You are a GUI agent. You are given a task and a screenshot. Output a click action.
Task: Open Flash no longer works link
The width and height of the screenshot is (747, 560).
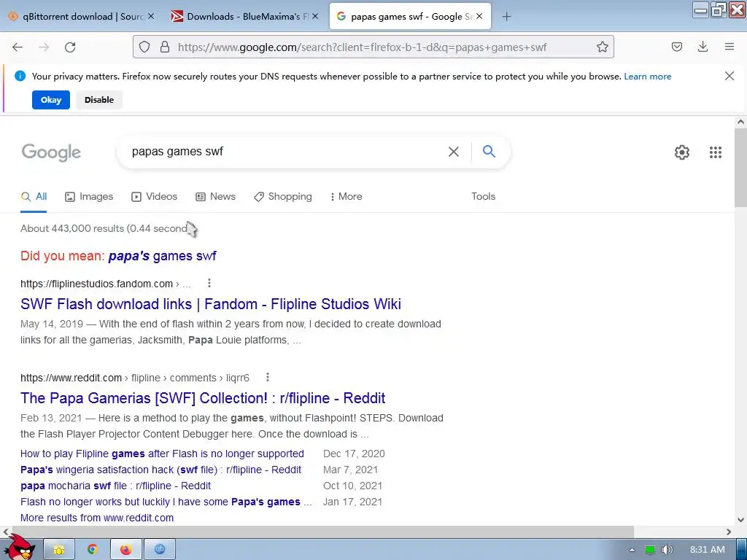tap(166, 502)
